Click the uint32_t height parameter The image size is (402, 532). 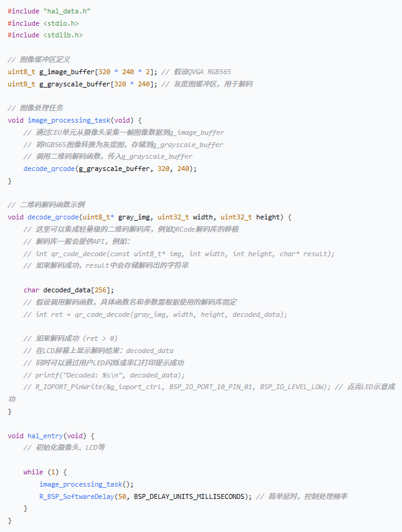251,217
